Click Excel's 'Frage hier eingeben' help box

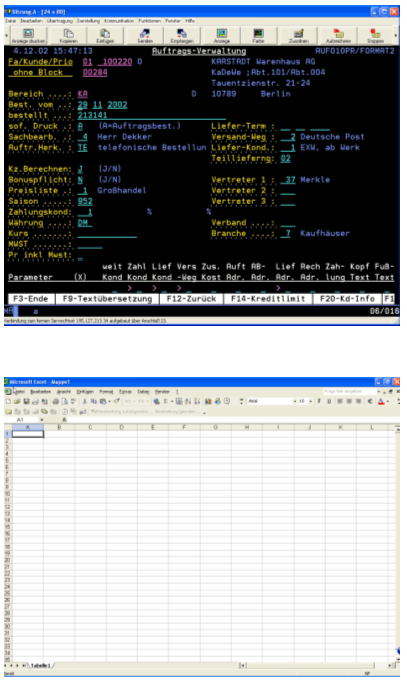tap(348, 392)
